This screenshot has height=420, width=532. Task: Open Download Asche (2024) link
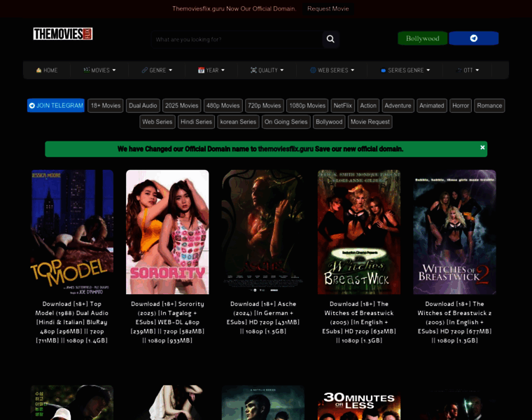pos(263,318)
